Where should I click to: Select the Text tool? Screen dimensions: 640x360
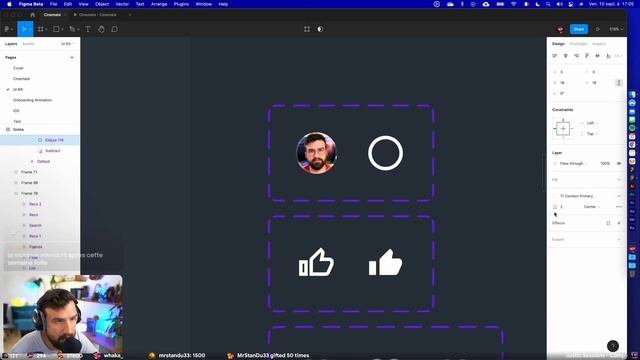[88, 29]
